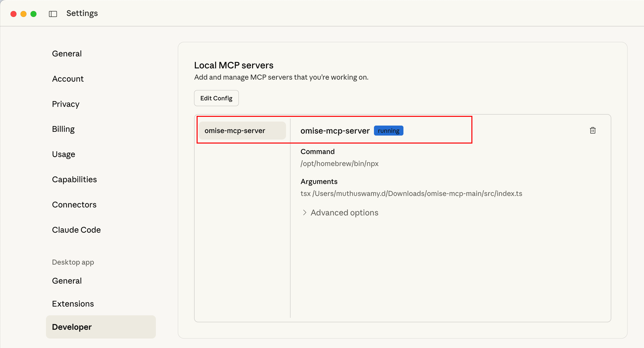Open Privacy settings section
Image resolution: width=644 pixels, height=348 pixels.
click(x=65, y=104)
